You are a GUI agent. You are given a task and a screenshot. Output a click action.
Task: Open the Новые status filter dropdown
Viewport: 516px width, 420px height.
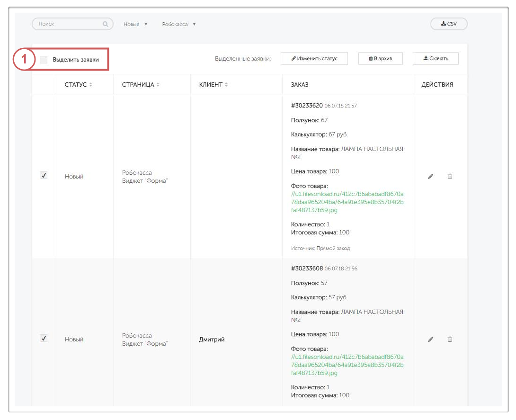(135, 24)
